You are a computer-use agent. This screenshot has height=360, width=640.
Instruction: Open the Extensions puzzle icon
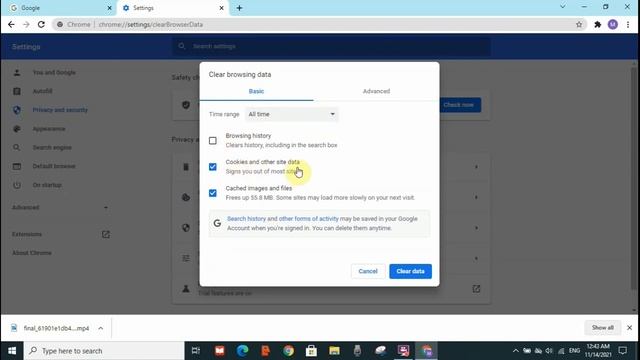click(598, 24)
